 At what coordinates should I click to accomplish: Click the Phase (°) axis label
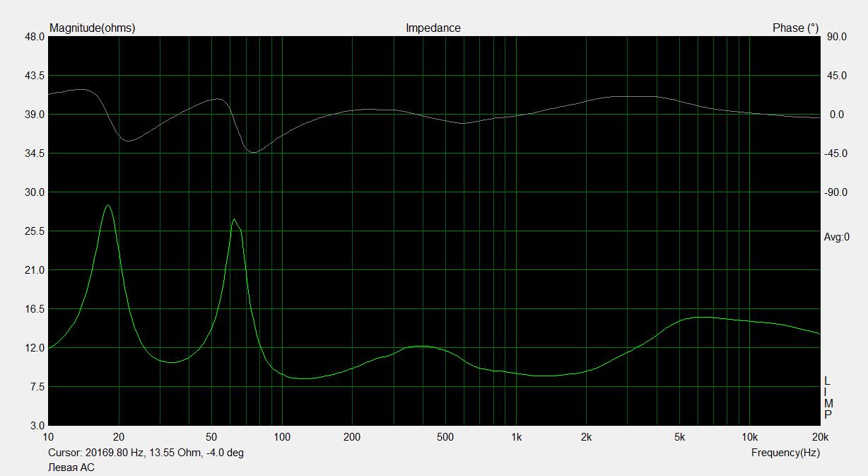tap(795, 28)
